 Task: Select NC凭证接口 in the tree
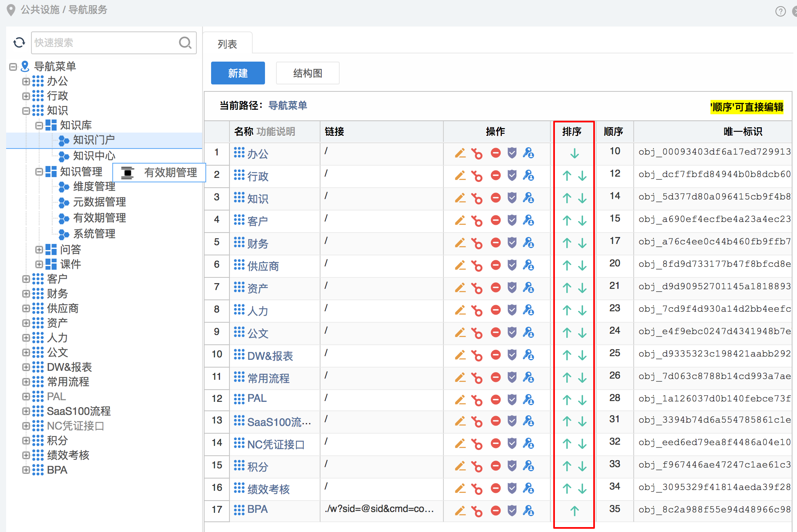point(75,426)
